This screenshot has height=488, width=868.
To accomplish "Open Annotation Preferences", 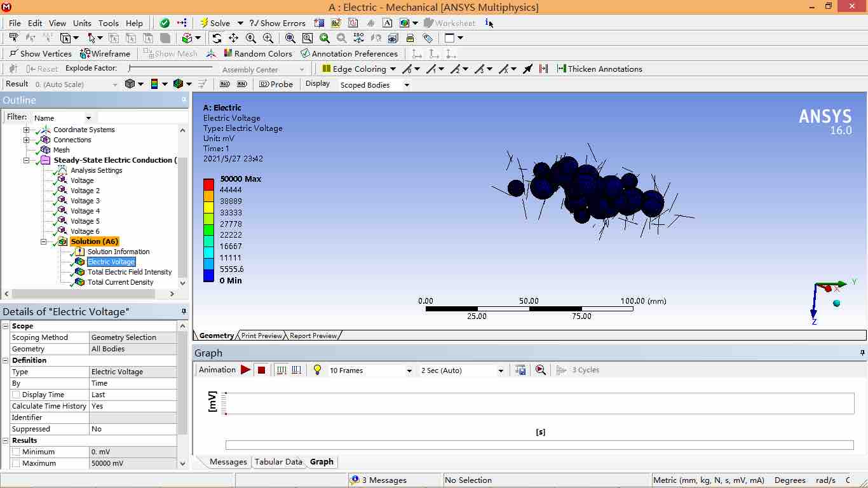I will click(x=349, y=53).
